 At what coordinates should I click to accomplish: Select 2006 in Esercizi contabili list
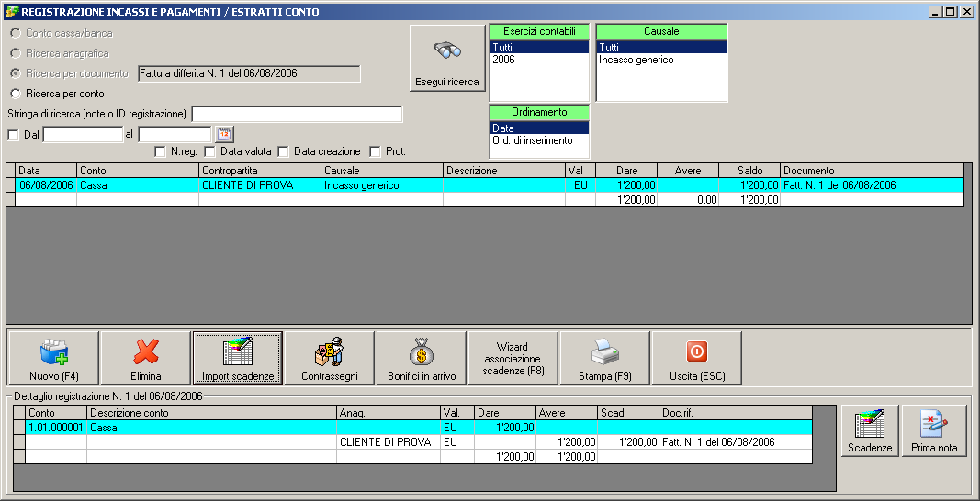coord(539,60)
